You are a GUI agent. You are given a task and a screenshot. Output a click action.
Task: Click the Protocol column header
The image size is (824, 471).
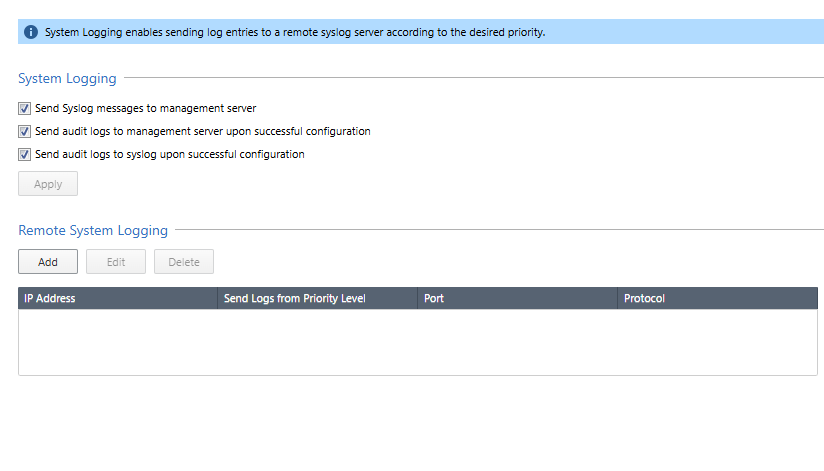click(x=718, y=298)
